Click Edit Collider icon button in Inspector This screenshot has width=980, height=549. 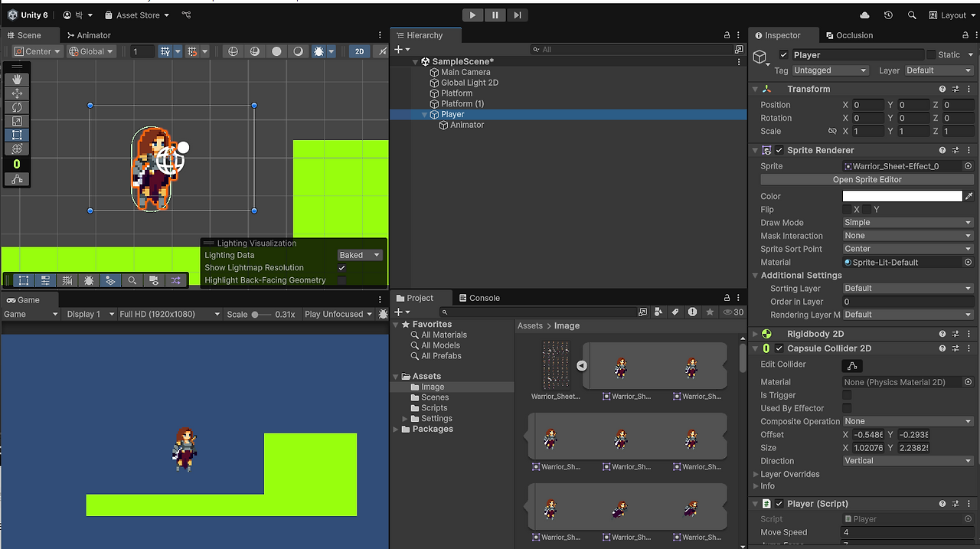tap(851, 365)
